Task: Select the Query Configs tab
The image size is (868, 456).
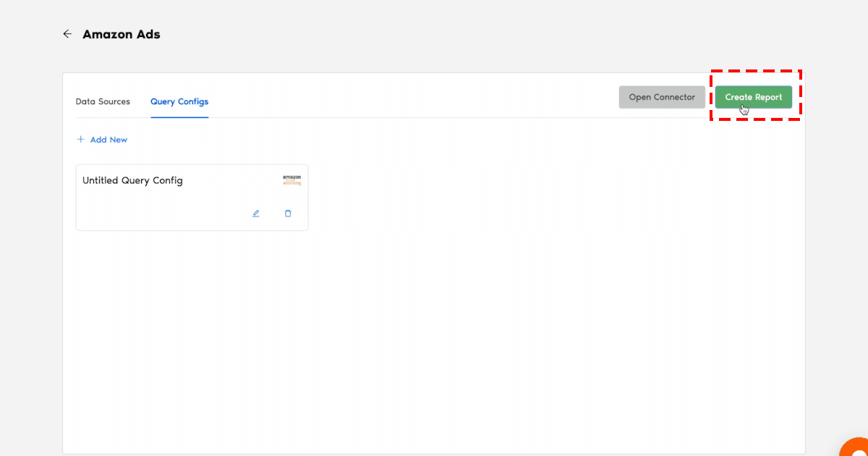Action: click(179, 101)
